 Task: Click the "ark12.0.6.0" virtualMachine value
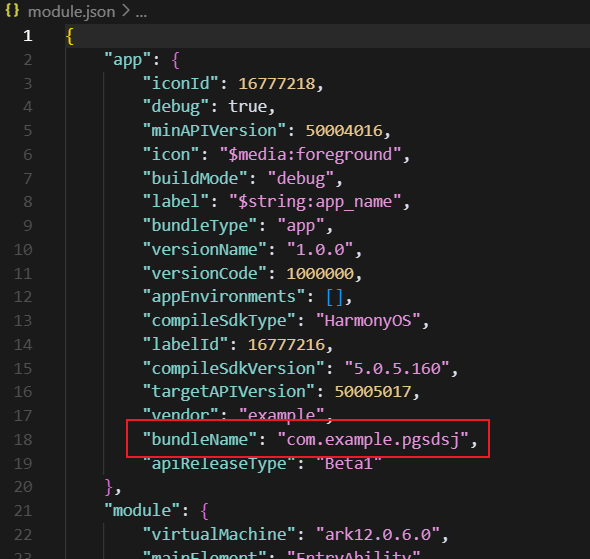click(378, 535)
